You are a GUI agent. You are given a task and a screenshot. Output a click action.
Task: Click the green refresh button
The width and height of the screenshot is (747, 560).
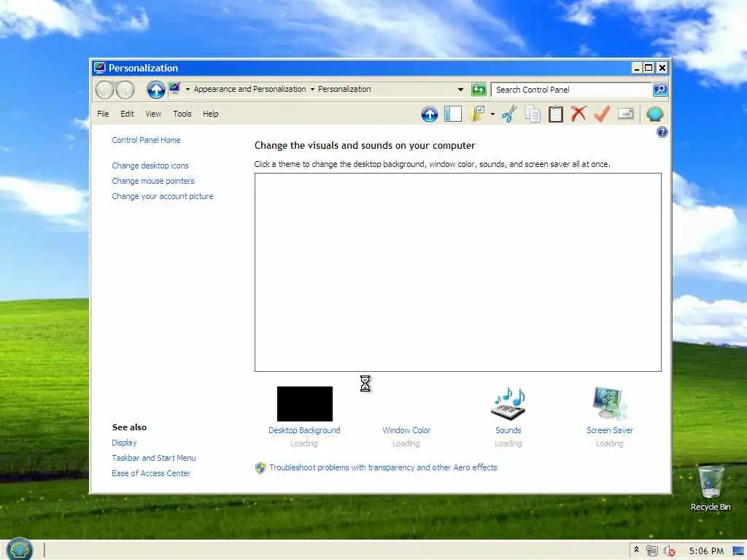click(479, 89)
